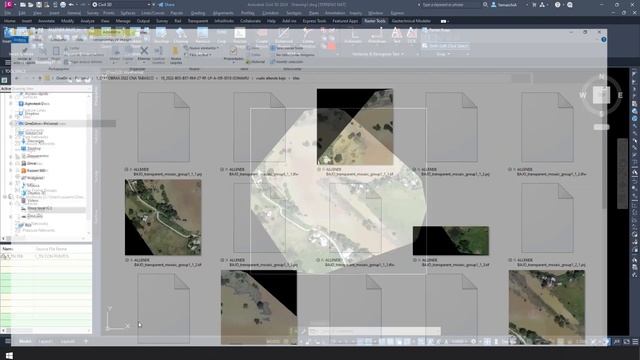Select Autodesk Docs in Explorer navigation

point(34,104)
